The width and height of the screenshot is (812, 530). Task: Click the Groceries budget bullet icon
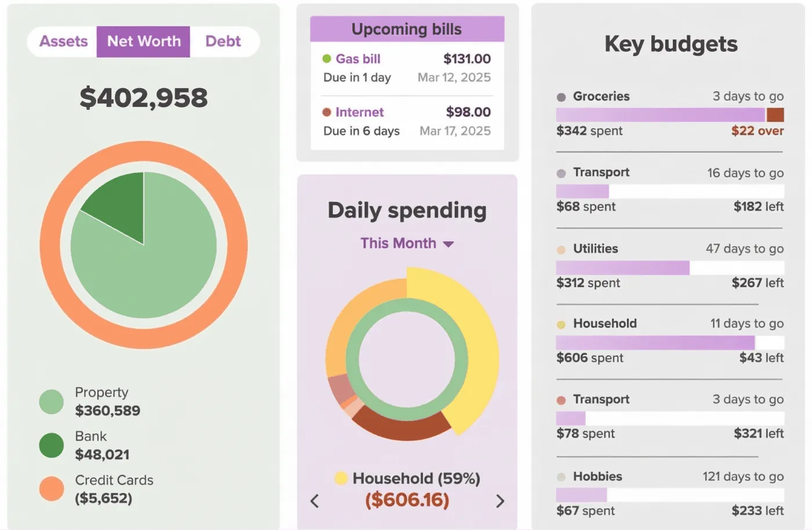click(561, 96)
